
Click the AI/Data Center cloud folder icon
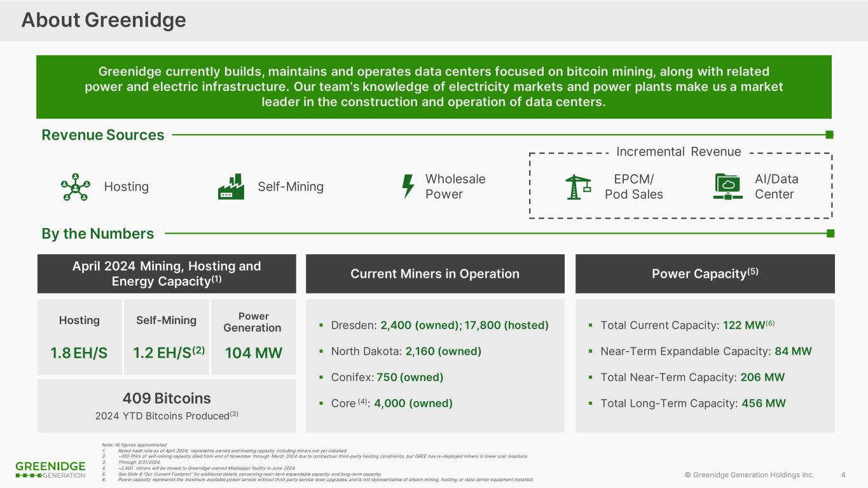[727, 187]
